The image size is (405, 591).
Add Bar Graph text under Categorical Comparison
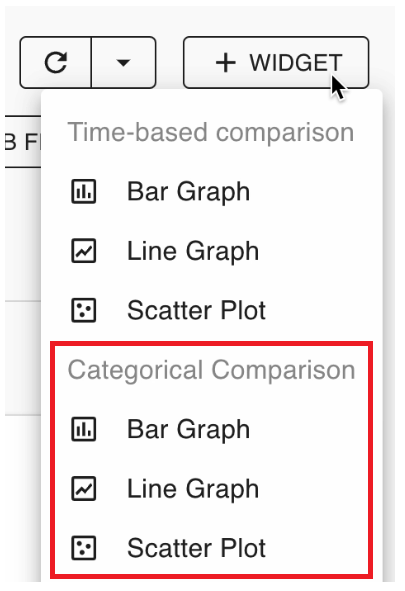(x=188, y=430)
